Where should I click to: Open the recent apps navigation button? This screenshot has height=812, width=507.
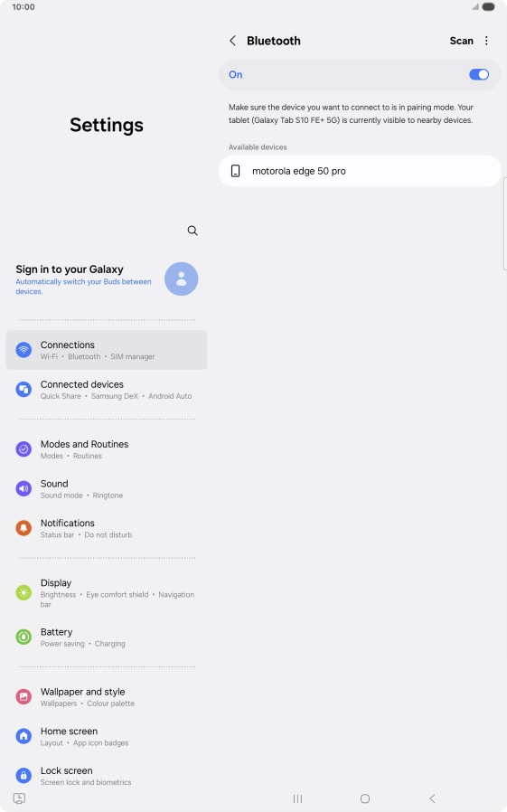click(x=297, y=798)
